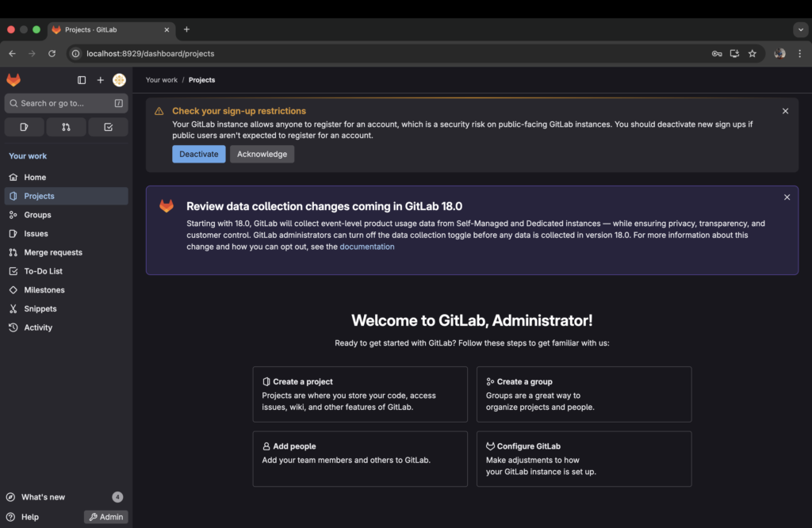Open the Merge requests shortcut icon
Screen dimensions: 812x528
pos(66,127)
